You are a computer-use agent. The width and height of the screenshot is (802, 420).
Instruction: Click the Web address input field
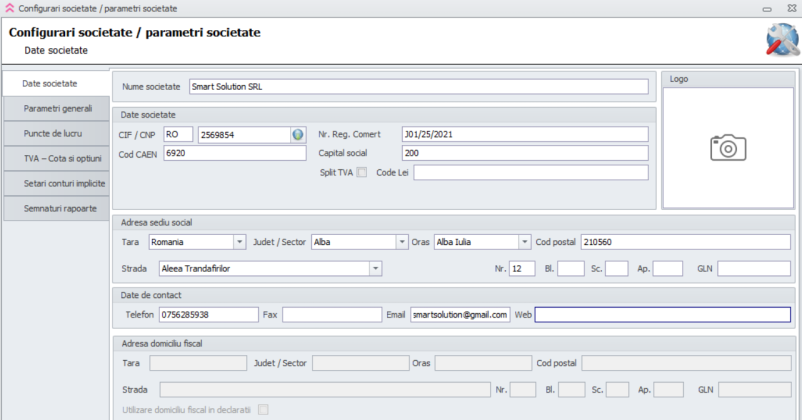pyautogui.click(x=661, y=315)
